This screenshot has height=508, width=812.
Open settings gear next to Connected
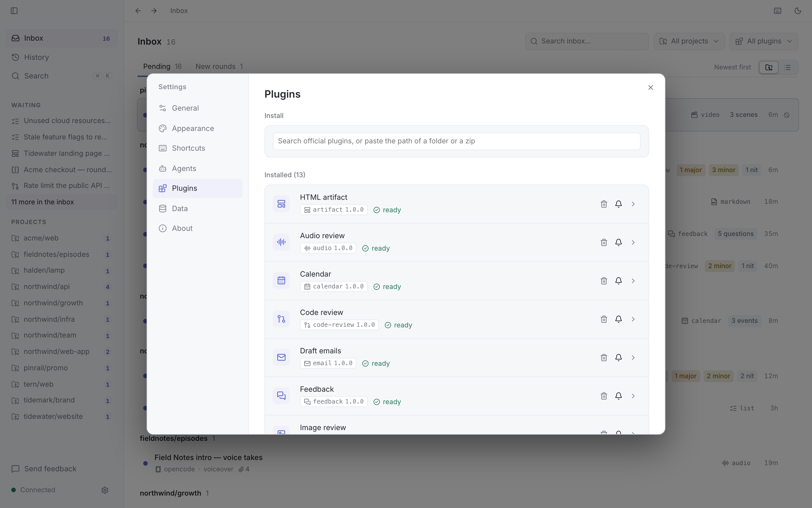(x=105, y=490)
